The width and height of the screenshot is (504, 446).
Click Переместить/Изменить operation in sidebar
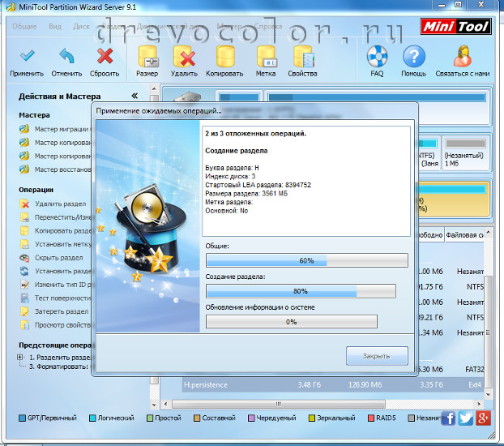(x=56, y=217)
